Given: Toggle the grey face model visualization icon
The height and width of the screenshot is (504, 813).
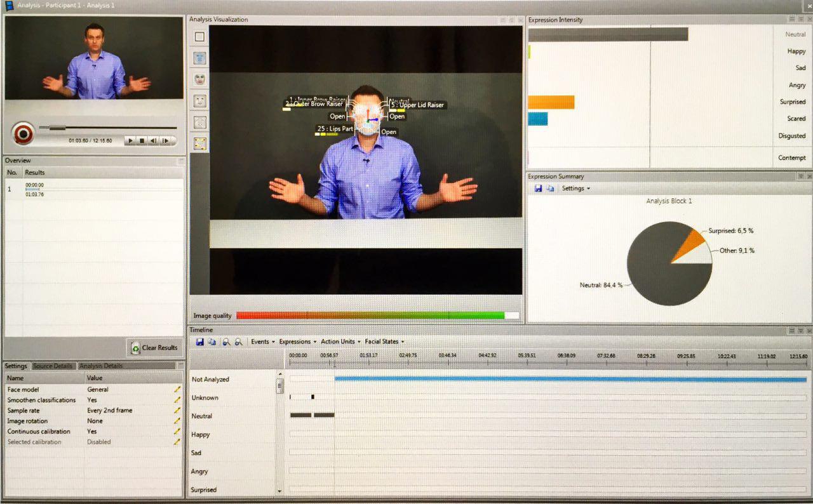Looking at the screenshot, I should (200, 101).
